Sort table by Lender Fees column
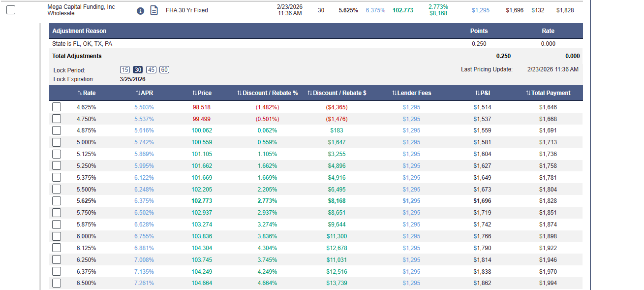This screenshot has height=290, width=644. 411,93
